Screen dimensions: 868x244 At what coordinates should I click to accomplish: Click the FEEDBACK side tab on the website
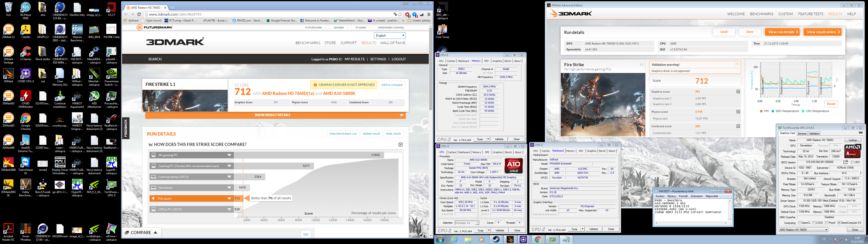(x=126, y=128)
